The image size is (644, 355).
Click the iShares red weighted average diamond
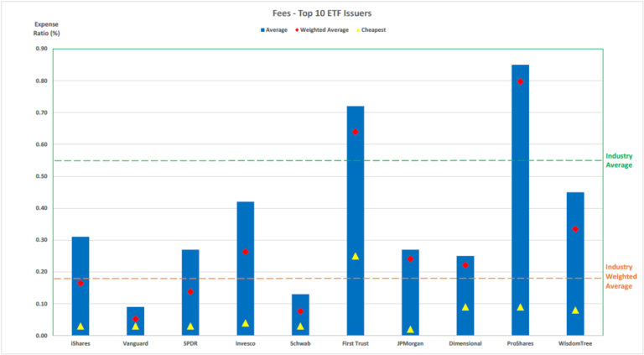(x=80, y=283)
